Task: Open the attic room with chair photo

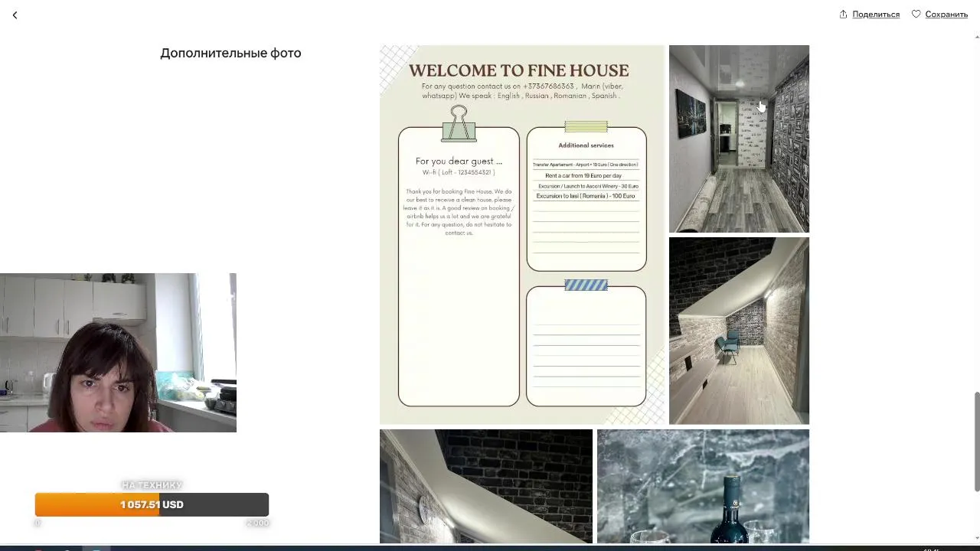Action: pyautogui.click(x=739, y=331)
